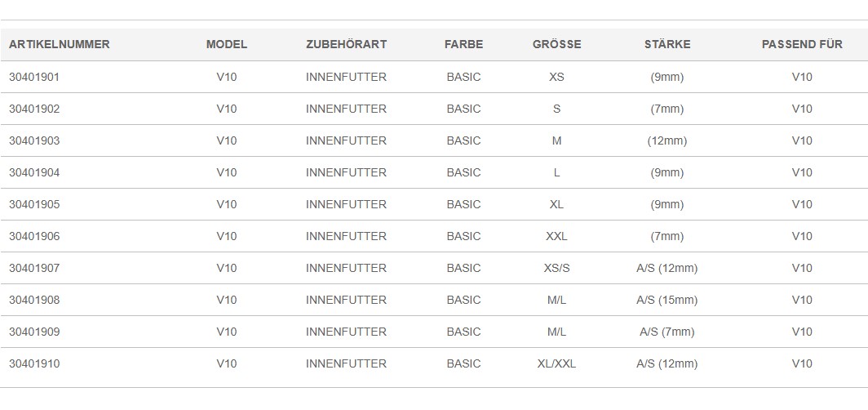Image resolution: width=868 pixels, height=410 pixels.
Task: Select the XS/S size cell
Action: click(557, 268)
